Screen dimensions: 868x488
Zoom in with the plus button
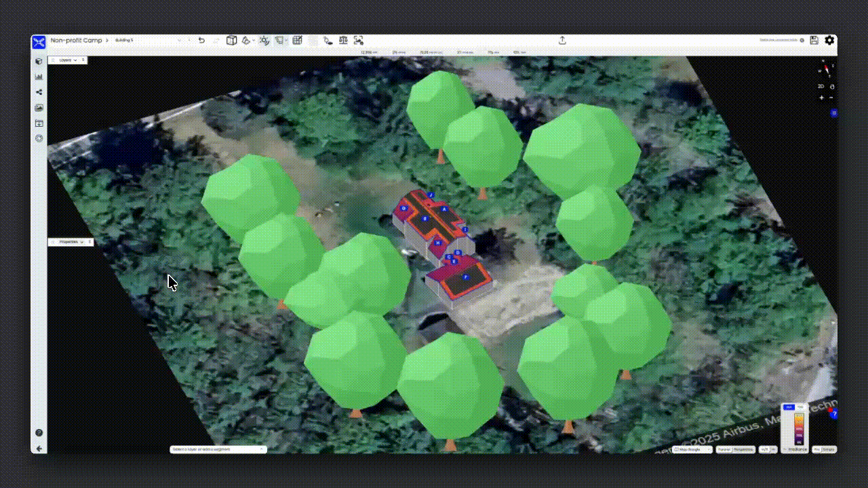coord(822,98)
